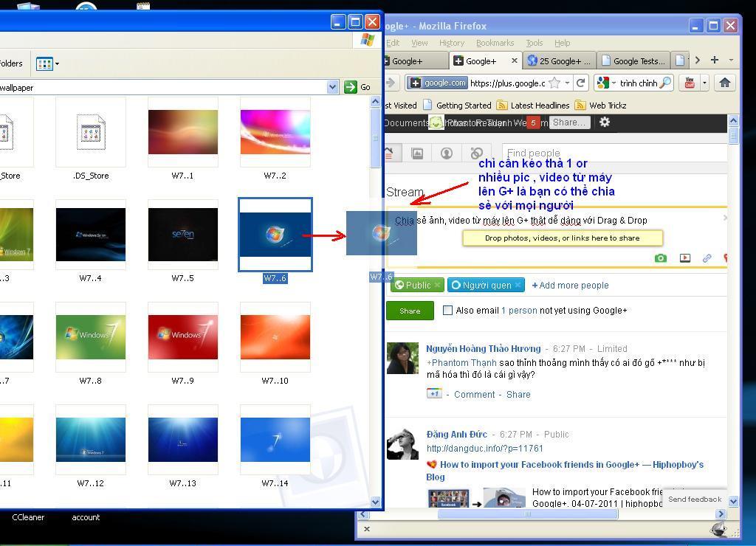The image size is (756, 546).
Task: Close the active Google+ tab
Action: tap(515, 61)
